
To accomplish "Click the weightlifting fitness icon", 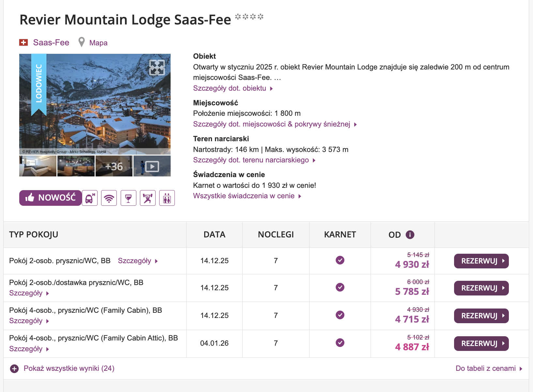I will pos(148,198).
